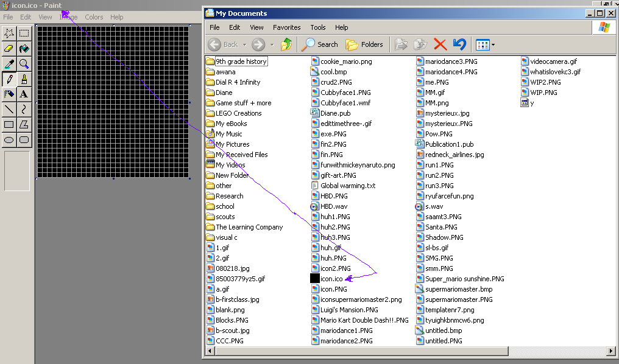619x364 pixels.
Task: Expand the Forward history dropdown arrow
Action: coord(271,44)
